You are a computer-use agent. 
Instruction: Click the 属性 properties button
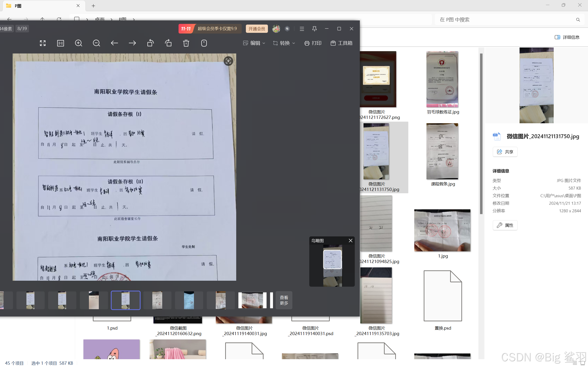[x=505, y=225]
